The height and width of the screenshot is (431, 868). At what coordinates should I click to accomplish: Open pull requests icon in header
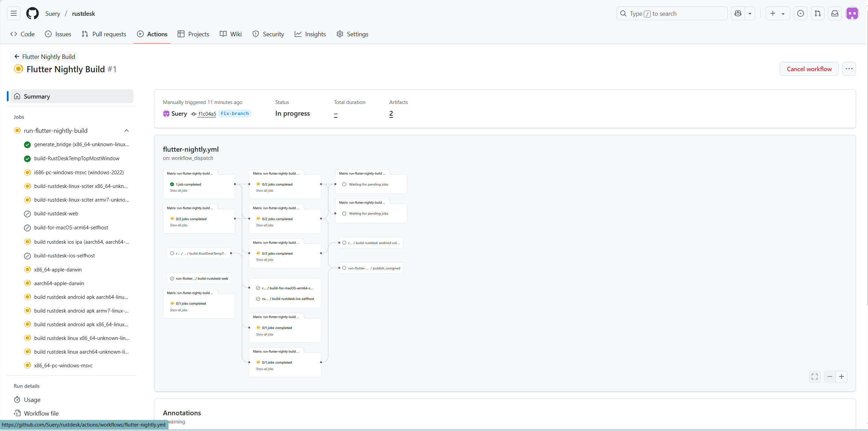click(818, 13)
